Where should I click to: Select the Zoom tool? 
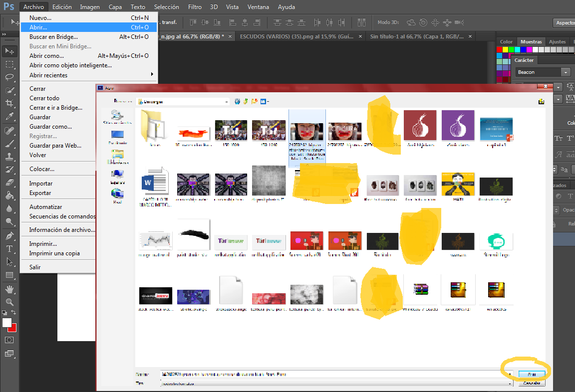coord(9,302)
